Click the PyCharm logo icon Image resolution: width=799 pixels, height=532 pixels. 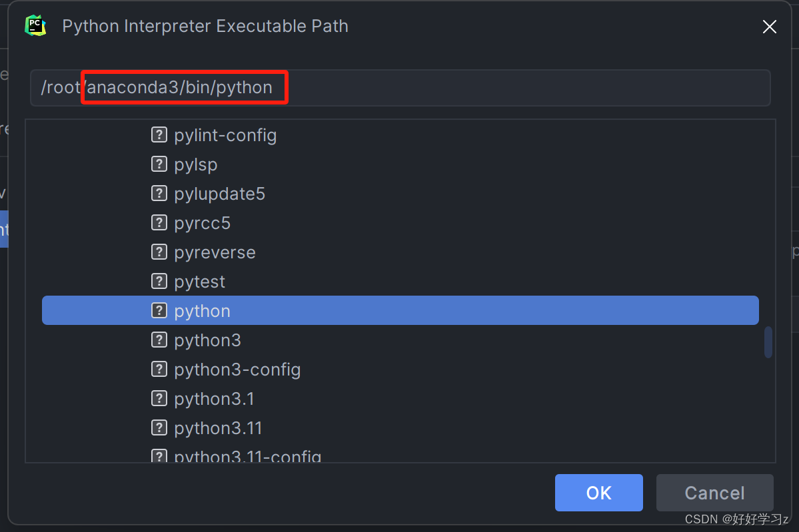click(35, 25)
